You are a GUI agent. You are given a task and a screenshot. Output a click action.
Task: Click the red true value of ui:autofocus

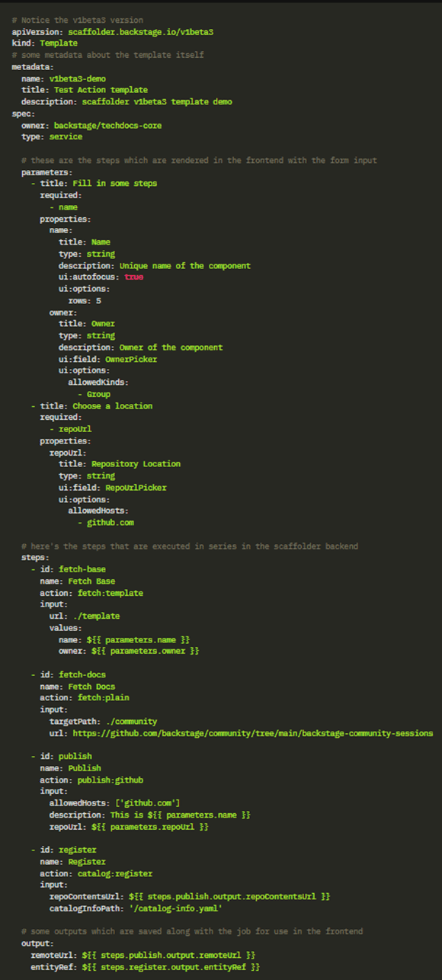click(133, 277)
